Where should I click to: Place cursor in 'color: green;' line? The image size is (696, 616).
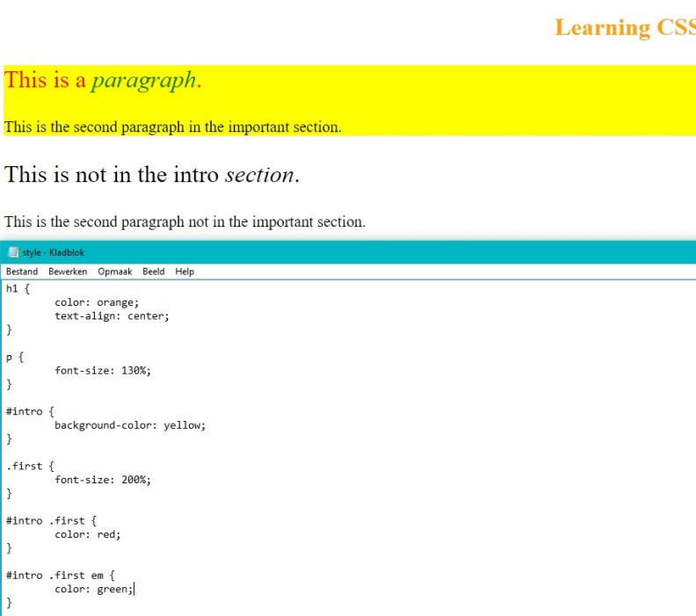pyautogui.click(x=94, y=590)
